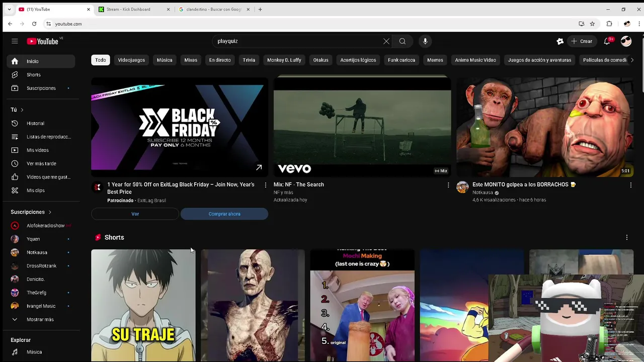Open notifications bell
The image size is (644, 362).
(607, 41)
